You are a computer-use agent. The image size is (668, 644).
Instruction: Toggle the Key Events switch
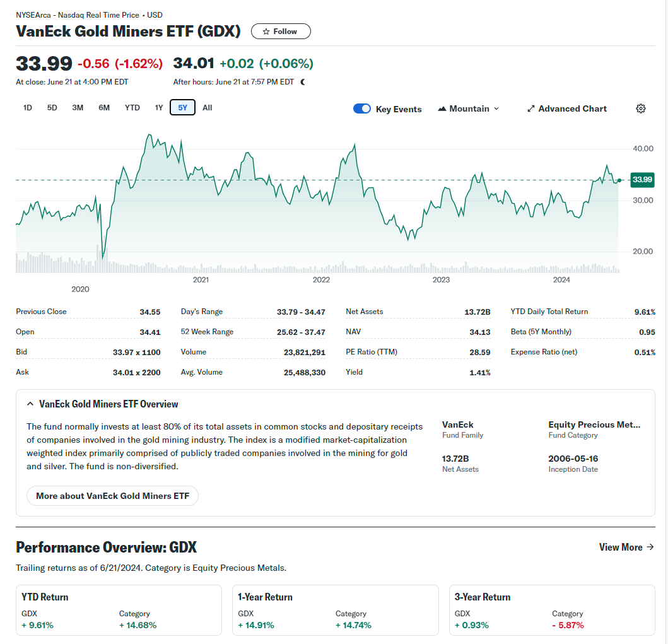coord(362,108)
